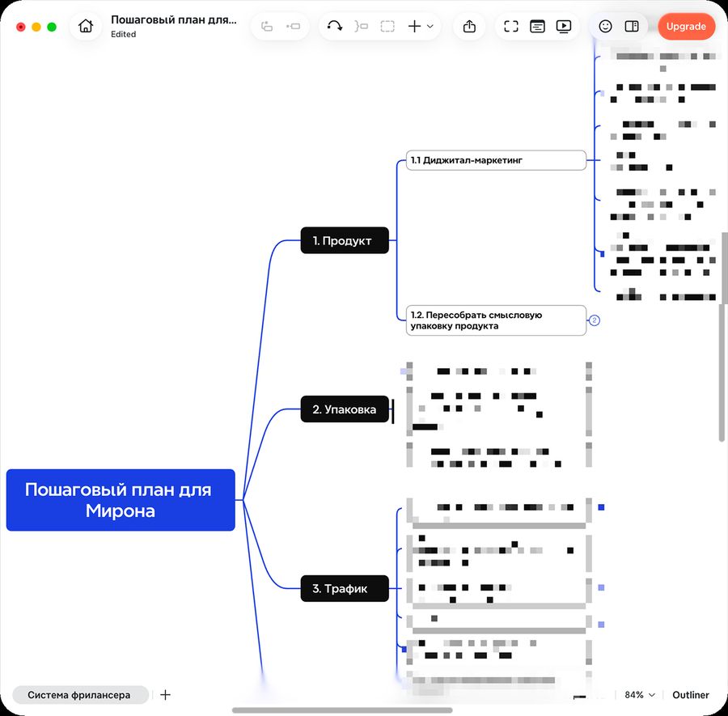Start Pitch presentation mode icon
Viewport: 728px width, 716px height.
[x=564, y=27]
